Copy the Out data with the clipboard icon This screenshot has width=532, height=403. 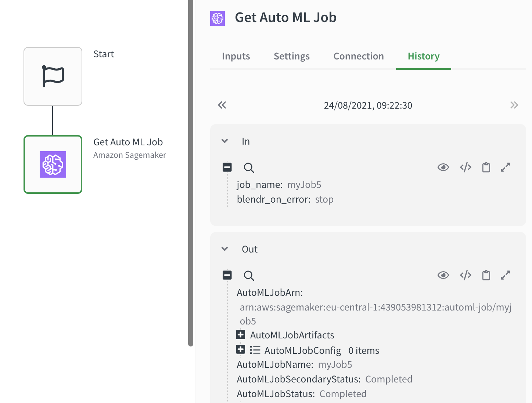pyautogui.click(x=486, y=275)
